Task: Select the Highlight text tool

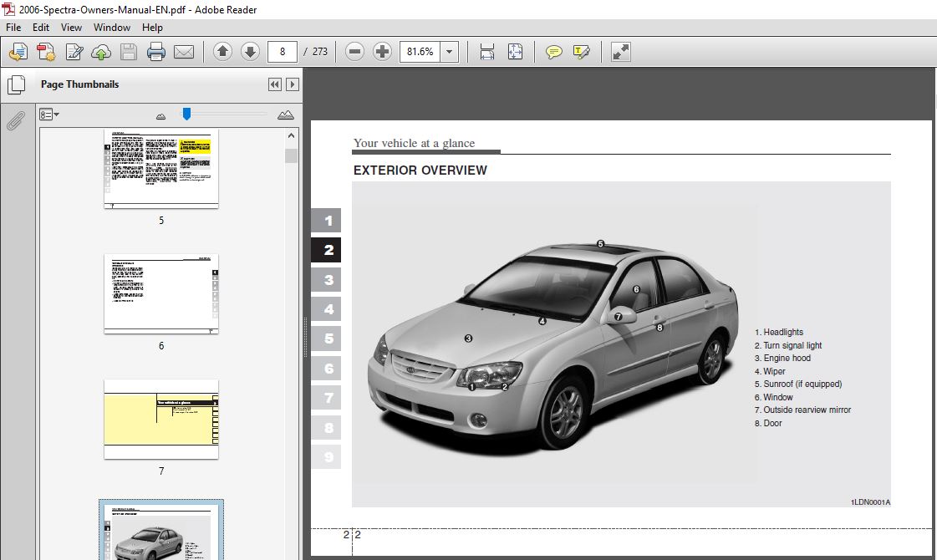Action: point(582,52)
